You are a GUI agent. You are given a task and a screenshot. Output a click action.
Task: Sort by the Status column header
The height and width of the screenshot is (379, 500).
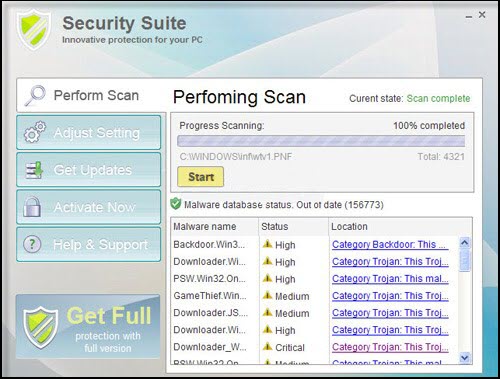pos(294,227)
